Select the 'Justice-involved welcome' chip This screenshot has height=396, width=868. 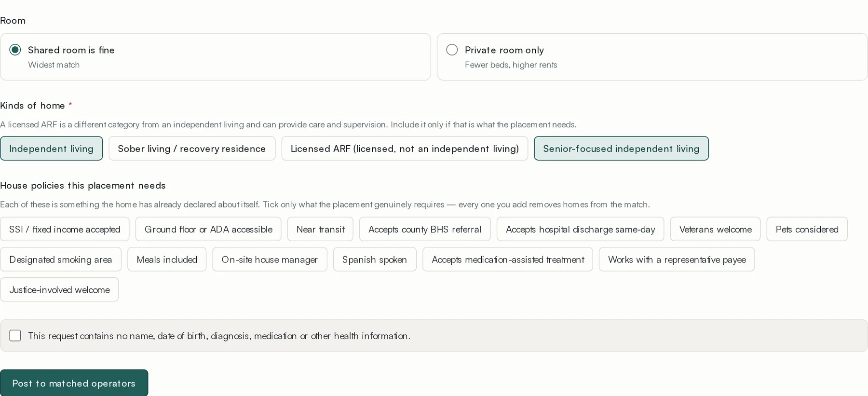click(59, 289)
